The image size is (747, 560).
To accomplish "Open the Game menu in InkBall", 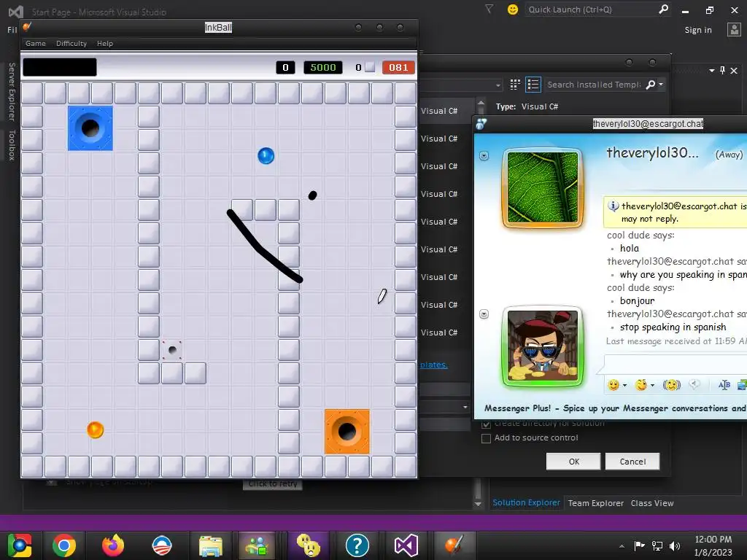I will [x=36, y=43].
